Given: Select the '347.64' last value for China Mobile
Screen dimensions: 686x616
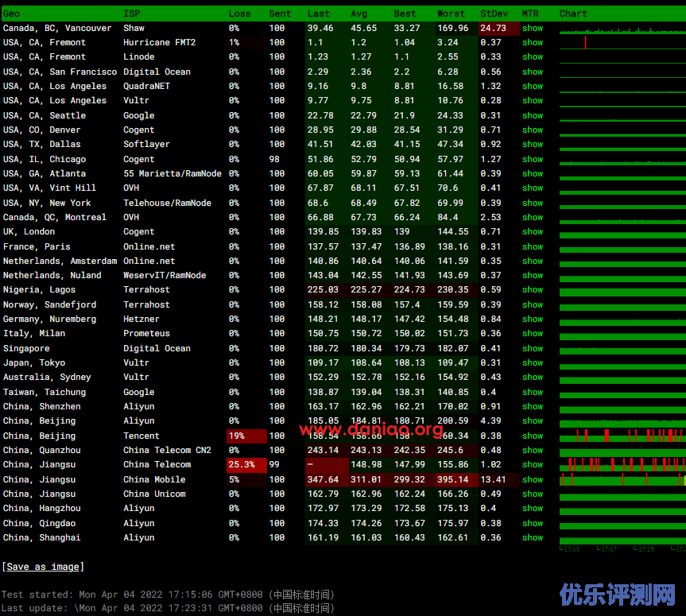Looking at the screenshot, I should [x=327, y=479].
